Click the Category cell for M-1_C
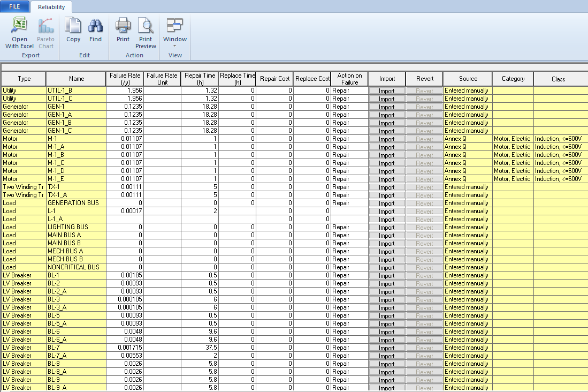Viewport: 588px width, 392px height. pos(513,163)
